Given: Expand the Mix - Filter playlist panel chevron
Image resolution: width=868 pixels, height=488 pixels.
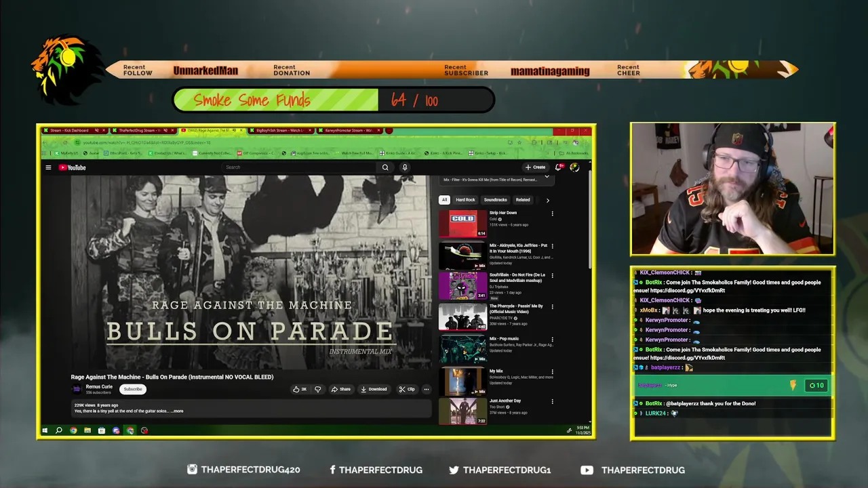Looking at the screenshot, I should point(547,177).
